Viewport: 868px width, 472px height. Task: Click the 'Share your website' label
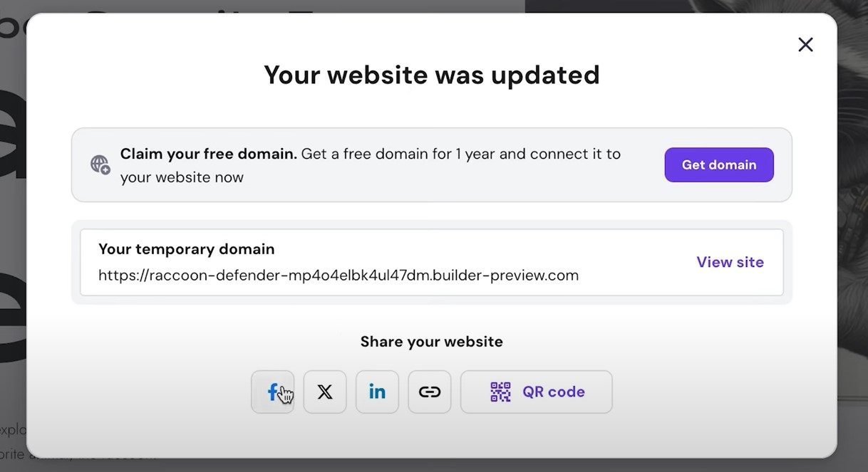click(x=431, y=342)
